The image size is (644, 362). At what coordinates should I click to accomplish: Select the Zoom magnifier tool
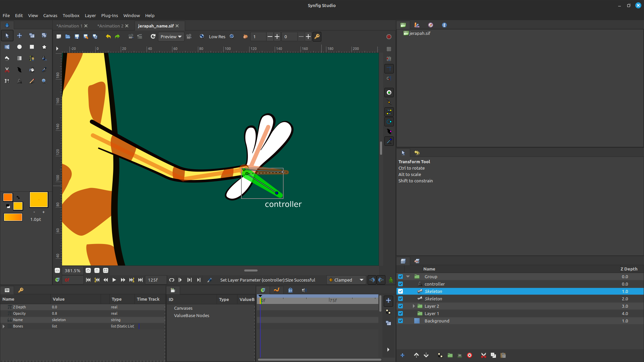(44, 81)
